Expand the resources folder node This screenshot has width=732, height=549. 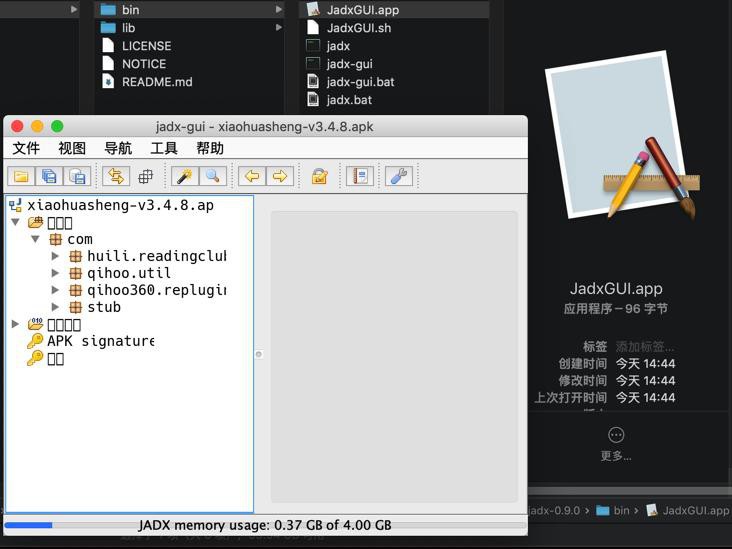(15, 324)
